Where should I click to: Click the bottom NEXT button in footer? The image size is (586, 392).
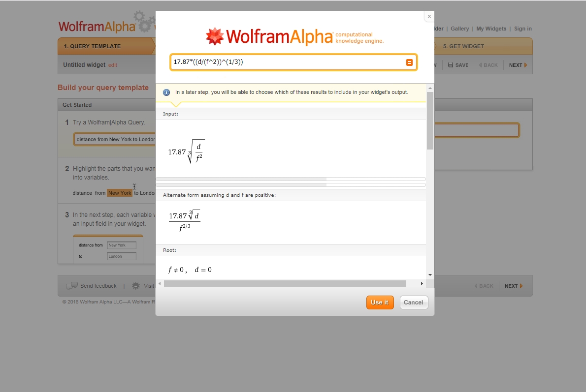(x=514, y=286)
